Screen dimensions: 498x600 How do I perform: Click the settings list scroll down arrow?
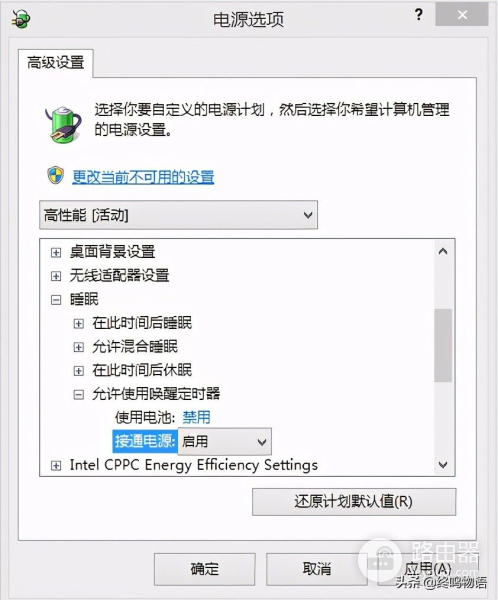click(443, 465)
